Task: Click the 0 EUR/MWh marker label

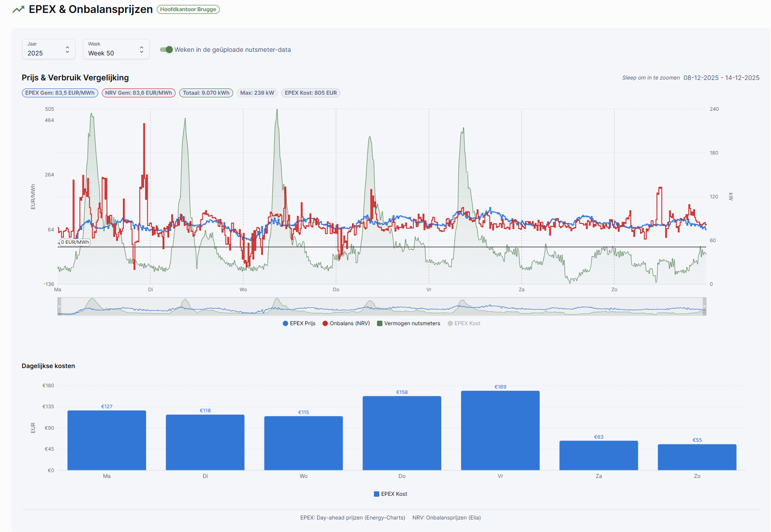Action: tap(75, 243)
